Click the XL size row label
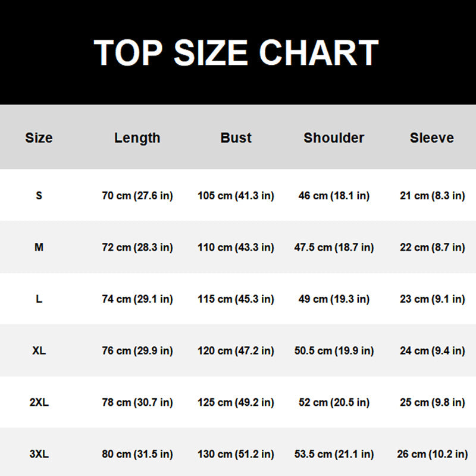The width and height of the screenshot is (476, 476). [39, 351]
